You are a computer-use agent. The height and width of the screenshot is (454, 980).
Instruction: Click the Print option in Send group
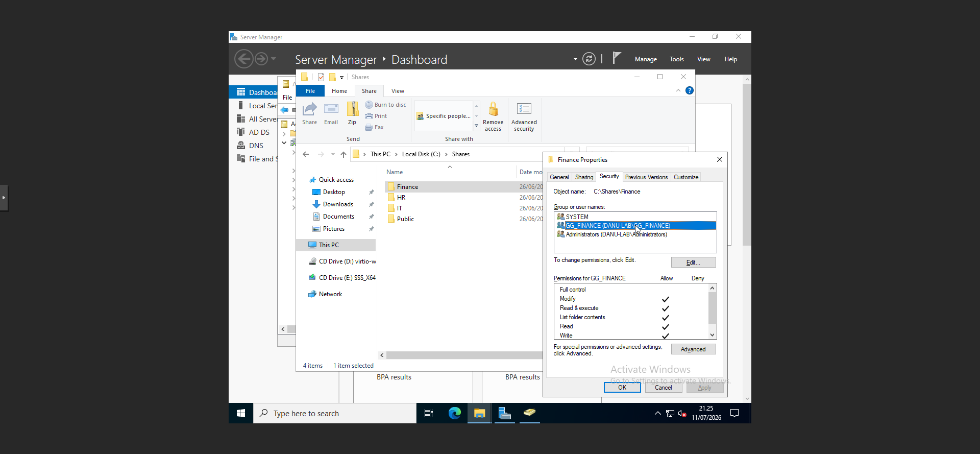[376, 116]
